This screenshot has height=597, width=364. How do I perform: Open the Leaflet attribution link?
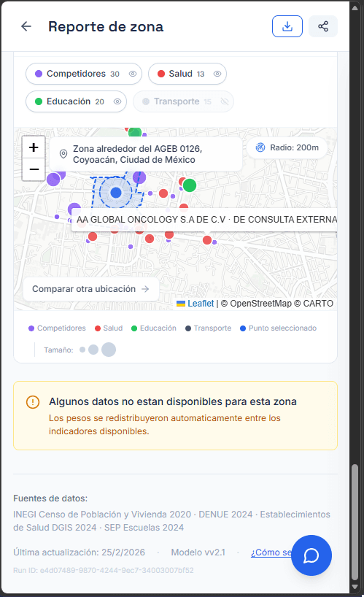(201, 304)
